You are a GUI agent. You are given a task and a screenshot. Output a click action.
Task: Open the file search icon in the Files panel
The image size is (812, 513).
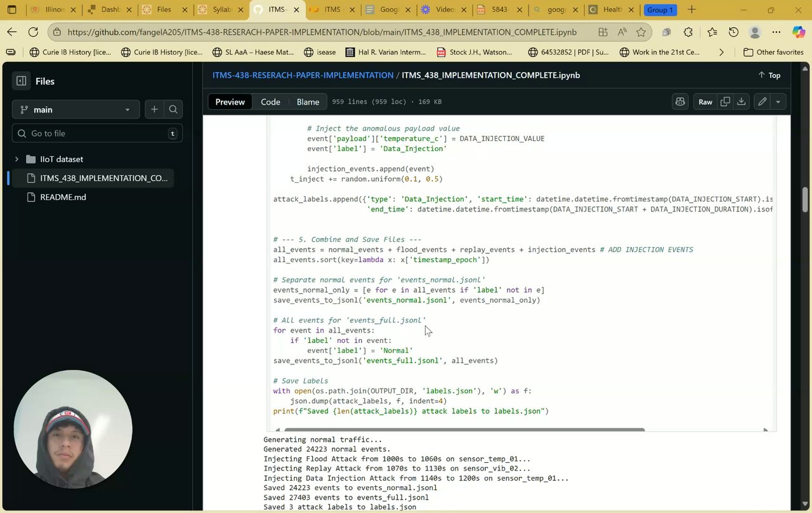pos(173,109)
